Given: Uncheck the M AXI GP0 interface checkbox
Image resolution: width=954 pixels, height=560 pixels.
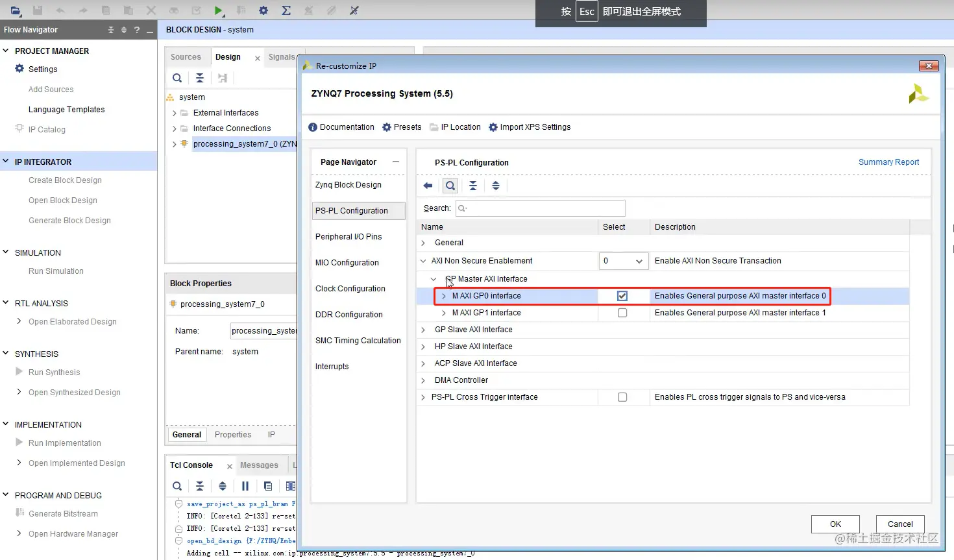Looking at the screenshot, I should point(622,296).
